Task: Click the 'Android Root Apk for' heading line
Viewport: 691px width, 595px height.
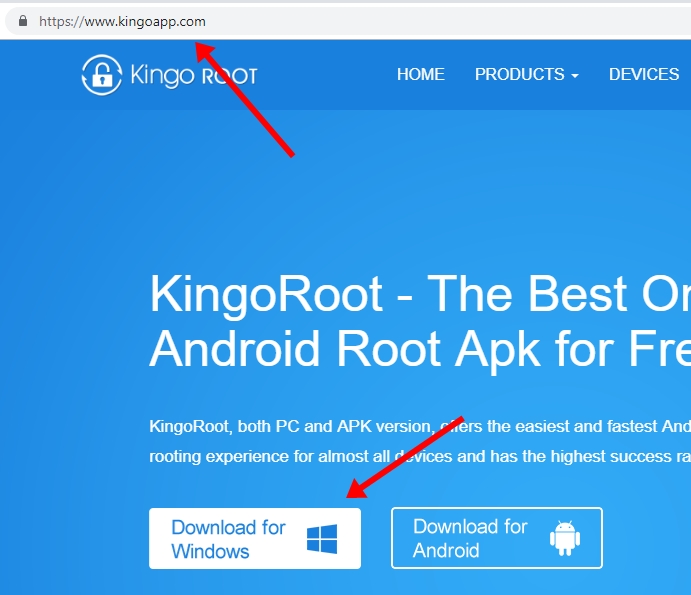Action: pos(420,349)
